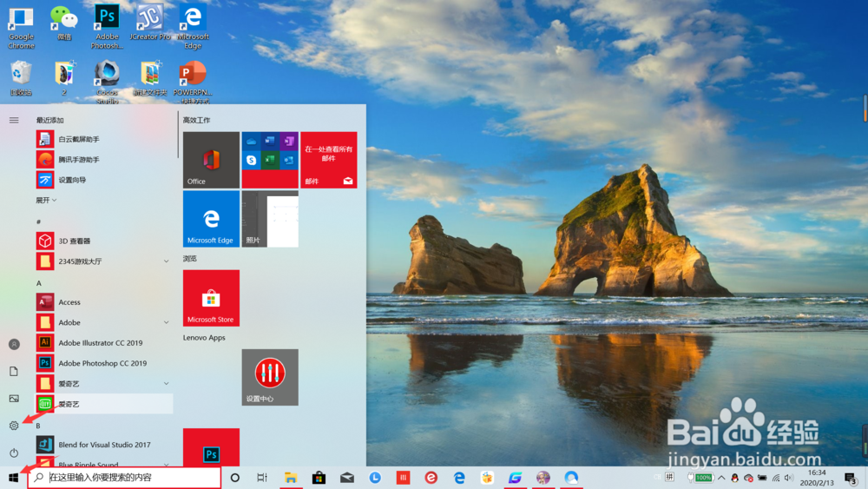The height and width of the screenshot is (489, 868).
Task: Open the red 邮件 mail tile
Action: pos(329,160)
